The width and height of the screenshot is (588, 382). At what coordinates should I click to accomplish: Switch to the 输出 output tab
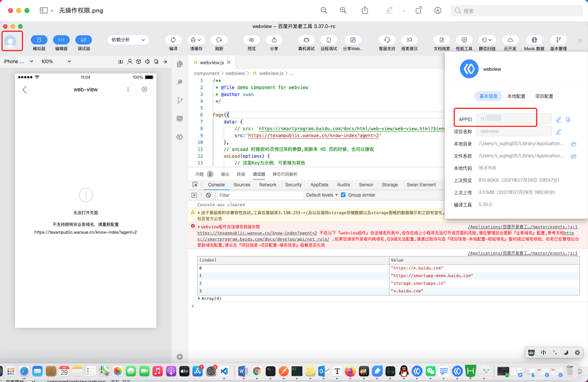[225, 174]
